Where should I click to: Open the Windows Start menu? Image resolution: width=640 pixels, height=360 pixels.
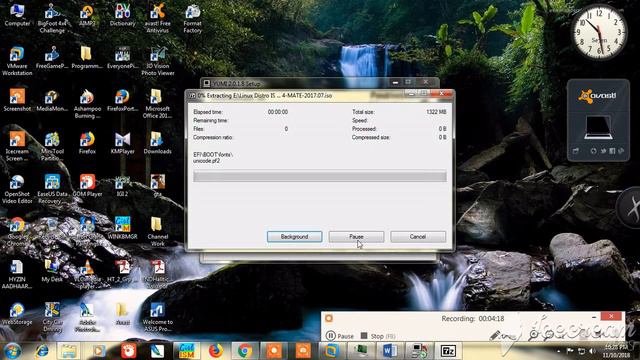tap(12, 351)
